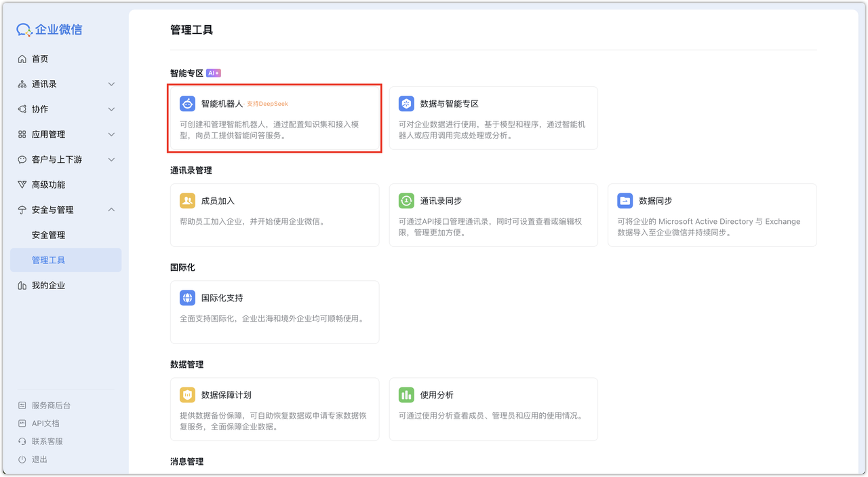Collapse the 安全与管理 section

(x=65, y=209)
